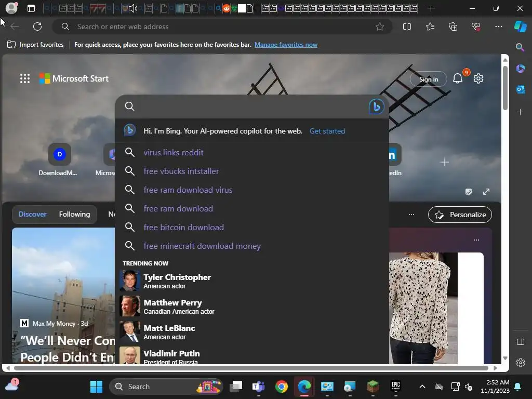Open the blouse ad image card
Viewport: 532px width, 399px height.
coord(436,308)
